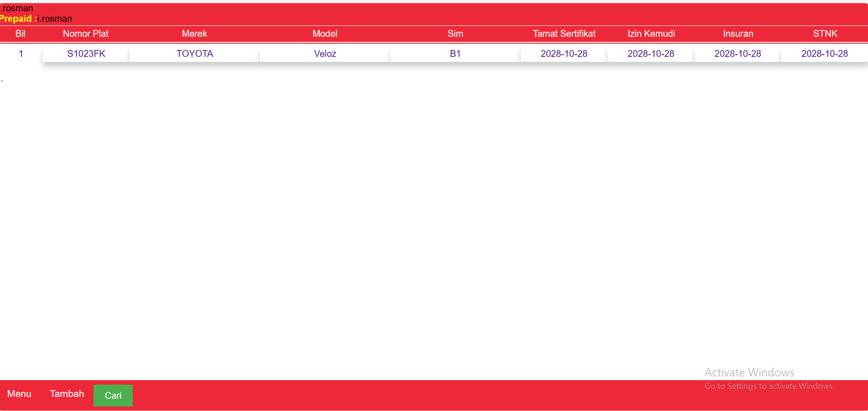This screenshot has height=411, width=868.
Task: Click the STNK column header
Action: tap(825, 34)
